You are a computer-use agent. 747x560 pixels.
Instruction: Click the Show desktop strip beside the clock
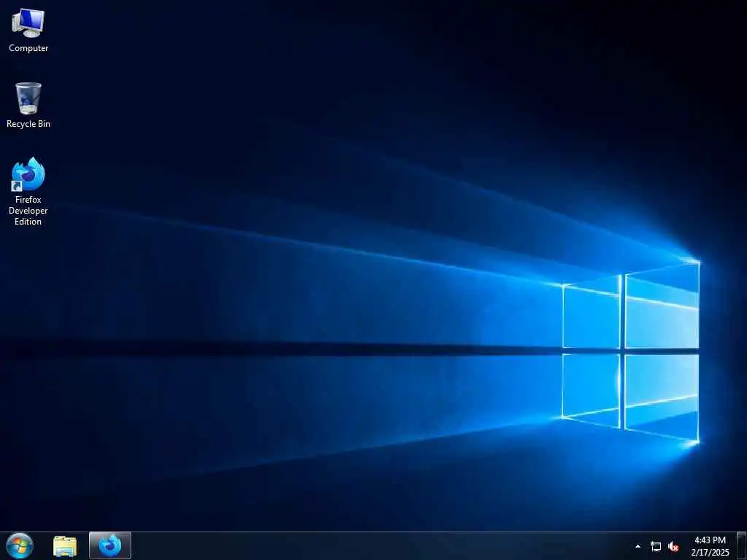point(742,545)
